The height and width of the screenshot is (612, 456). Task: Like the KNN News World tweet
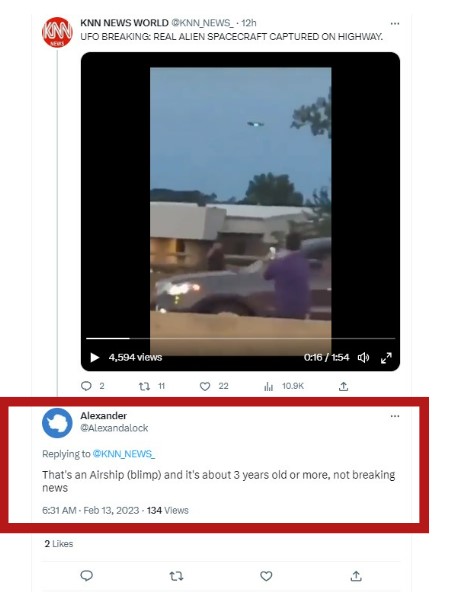coord(205,386)
